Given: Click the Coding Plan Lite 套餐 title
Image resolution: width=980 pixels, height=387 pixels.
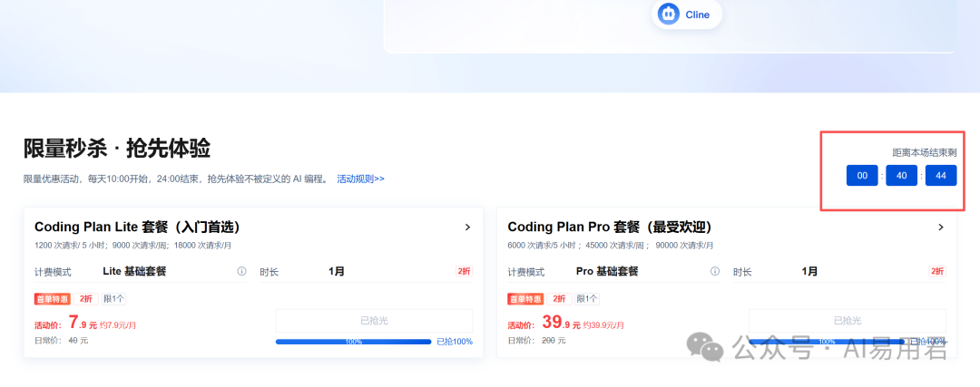Looking at the screenshot, I should pos(138,227).
